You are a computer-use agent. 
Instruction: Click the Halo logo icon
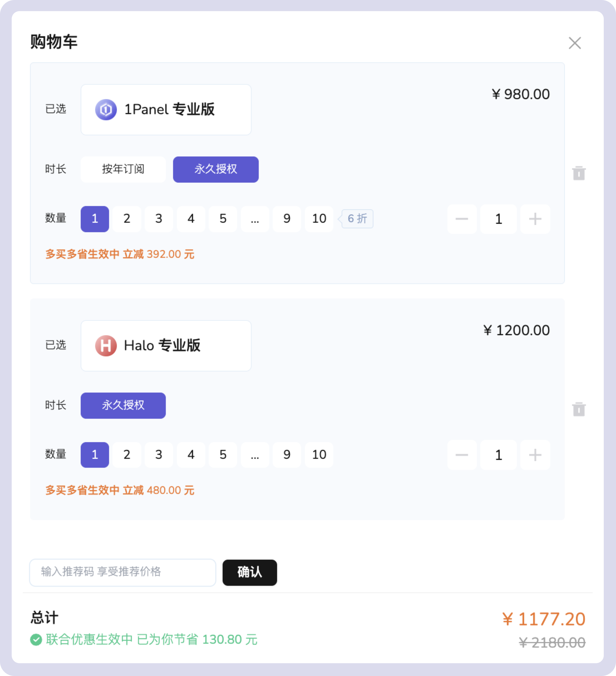point(106,346)
